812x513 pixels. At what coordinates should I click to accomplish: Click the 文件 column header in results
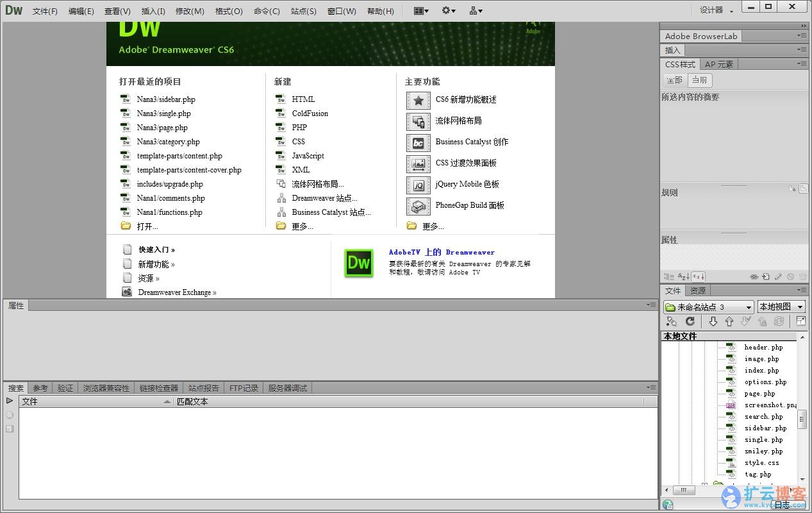(96, 401)
